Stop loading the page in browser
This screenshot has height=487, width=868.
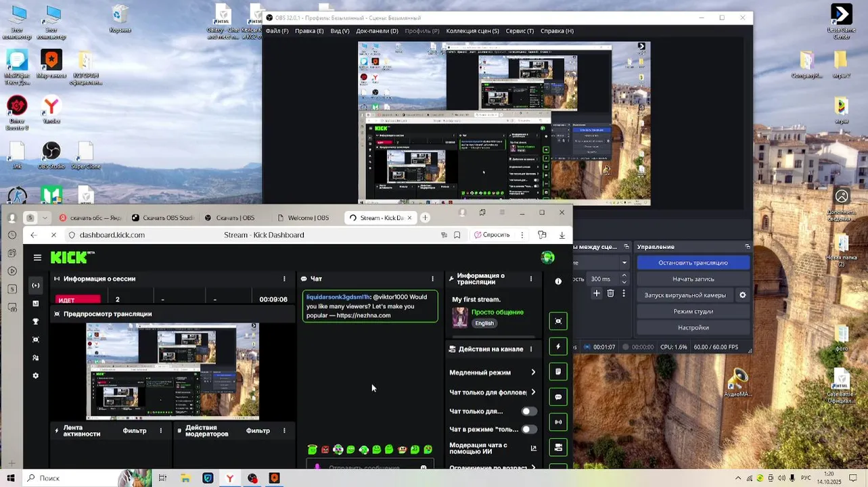click(x=53, y=235)
